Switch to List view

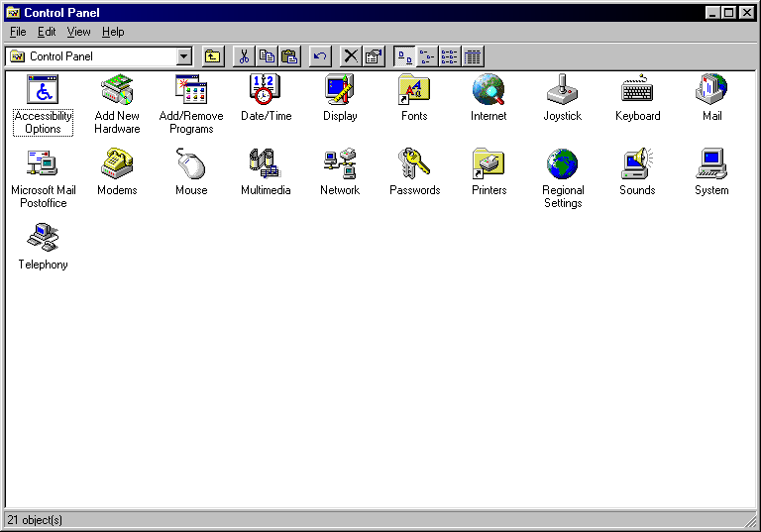450,56
